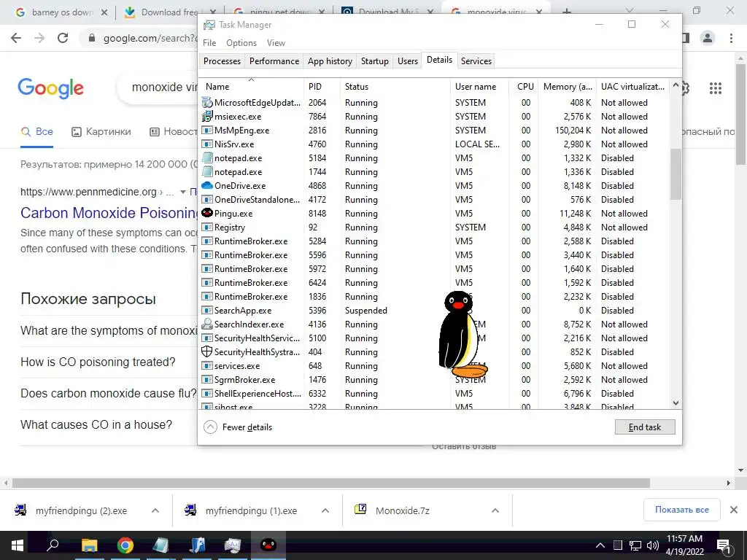Click the notepad.exe icon with PID 5184

206,157
